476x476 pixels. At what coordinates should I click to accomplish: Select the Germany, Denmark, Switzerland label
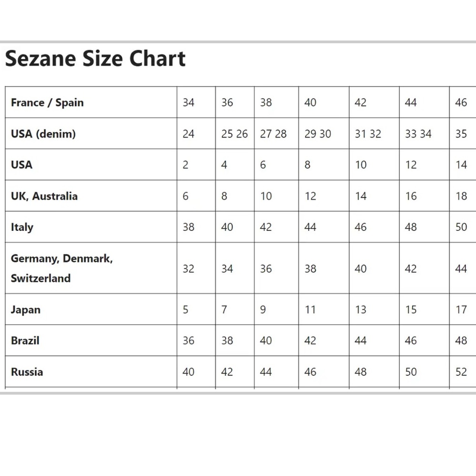62,268
